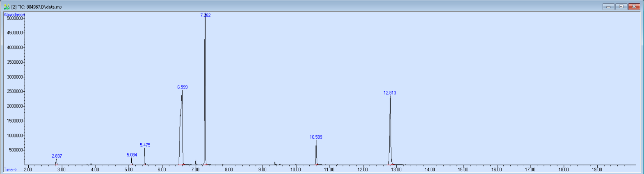Select the tallest peak labeled 7.282
Image resolution: width=644 pixels, height=174 pixels.
(206, 15)
